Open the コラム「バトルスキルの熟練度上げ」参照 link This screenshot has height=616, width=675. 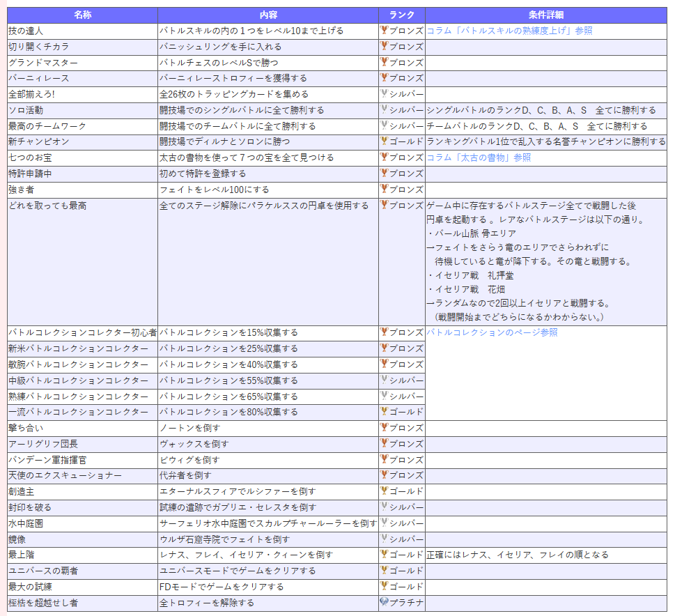[509, 31]
